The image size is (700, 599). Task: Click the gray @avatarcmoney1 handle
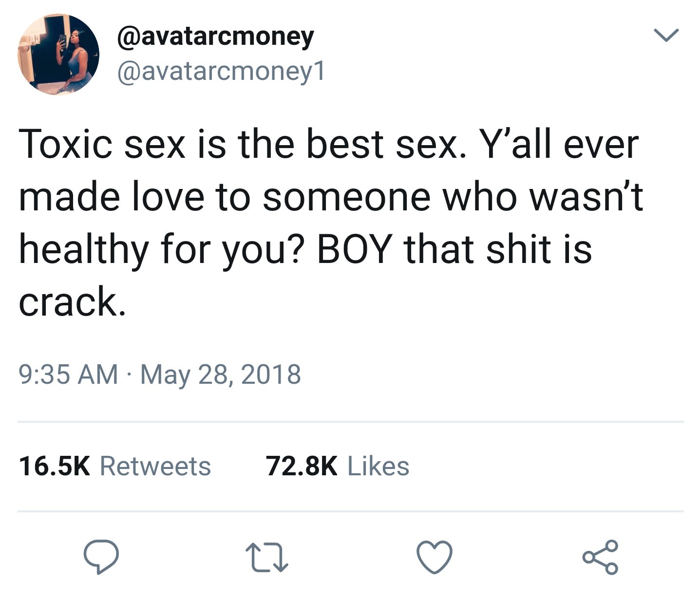(221, 72)
